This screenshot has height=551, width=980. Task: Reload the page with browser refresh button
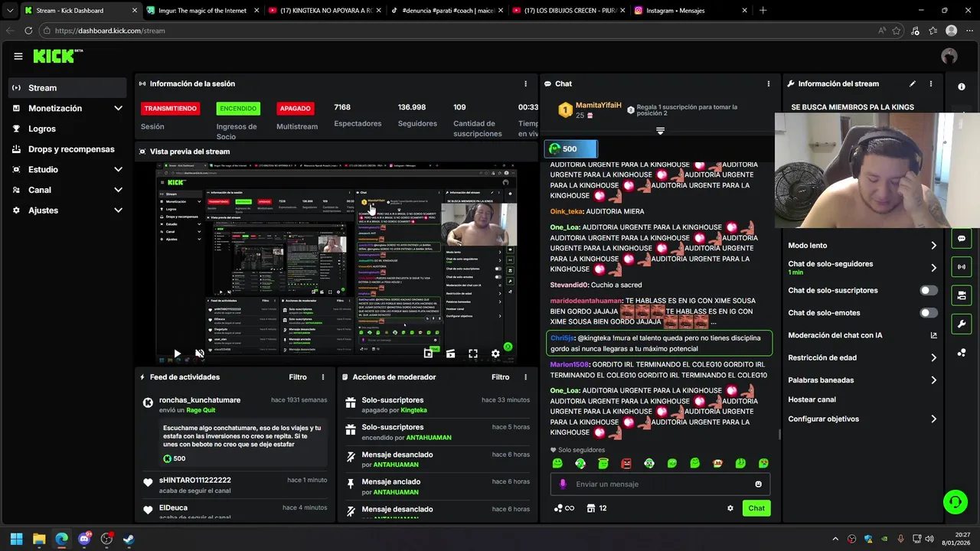pos(28,31)
